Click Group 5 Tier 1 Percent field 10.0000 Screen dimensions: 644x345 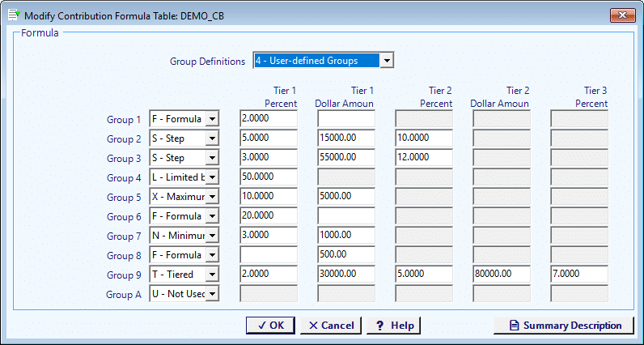click(x=269, y=197)
